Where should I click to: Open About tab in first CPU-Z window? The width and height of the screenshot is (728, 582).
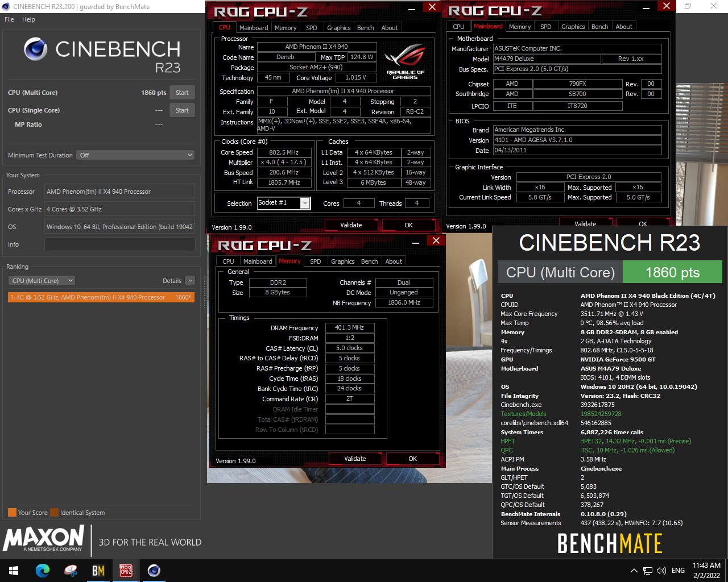390,28
